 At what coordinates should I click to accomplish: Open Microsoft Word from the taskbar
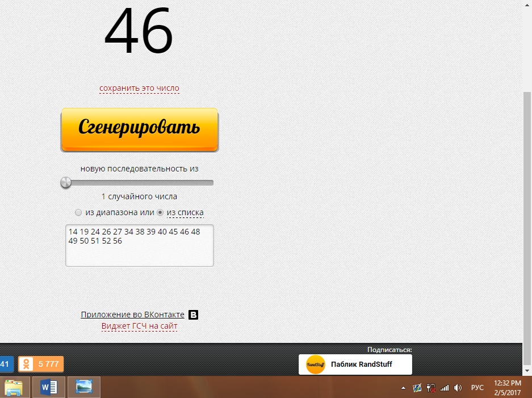49,387
